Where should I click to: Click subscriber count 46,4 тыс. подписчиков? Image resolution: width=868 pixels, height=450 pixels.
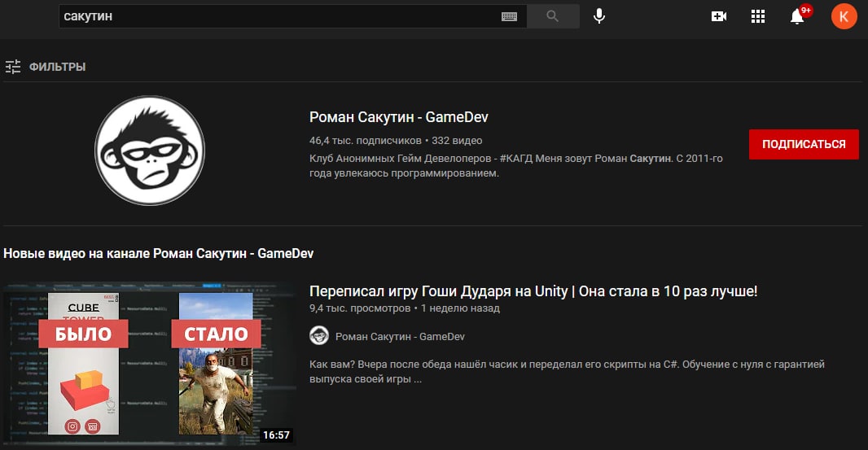click(x=366, y=141)
